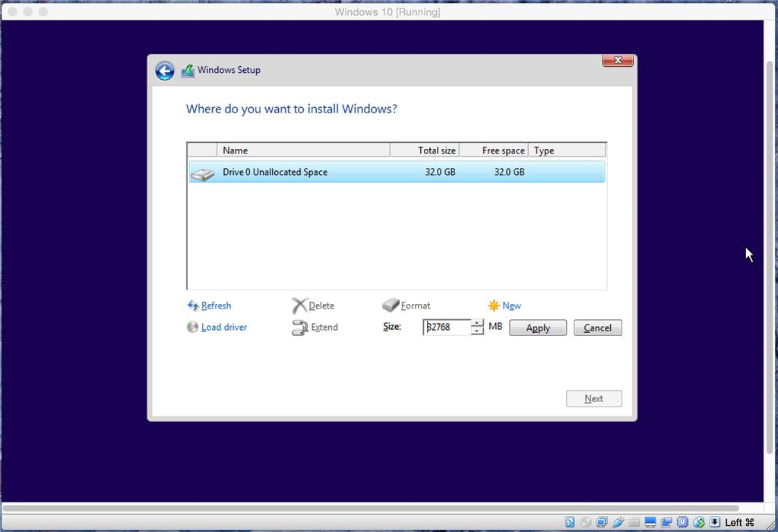The width and height of the screenshot is (778, 532).
Task: Click the Load driver link
Action: point(224,327)
